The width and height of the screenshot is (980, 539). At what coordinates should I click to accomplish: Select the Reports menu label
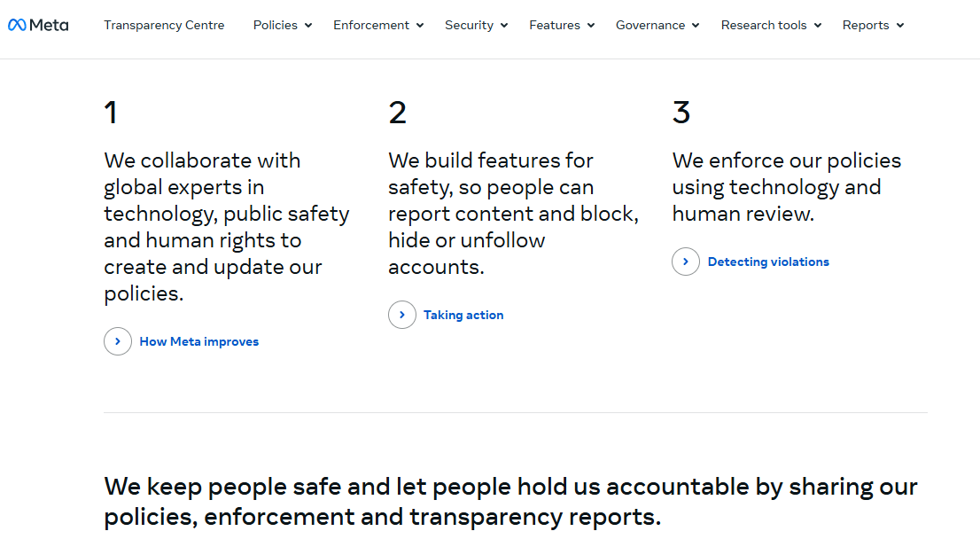point(866,25)
